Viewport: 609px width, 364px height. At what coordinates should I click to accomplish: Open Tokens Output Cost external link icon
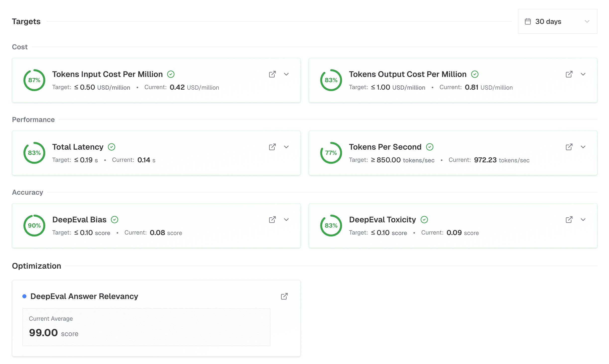569,74
